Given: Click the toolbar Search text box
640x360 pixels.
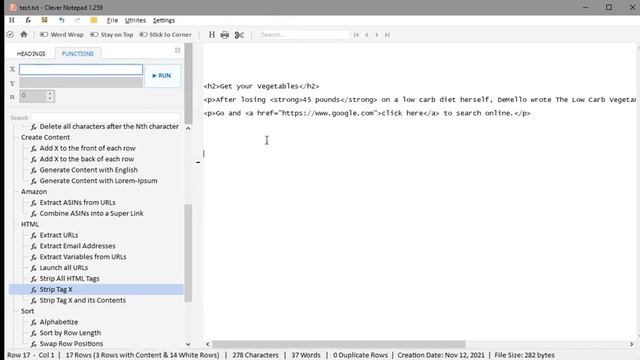Looking at the screenshot, I should tap(304, 35).
